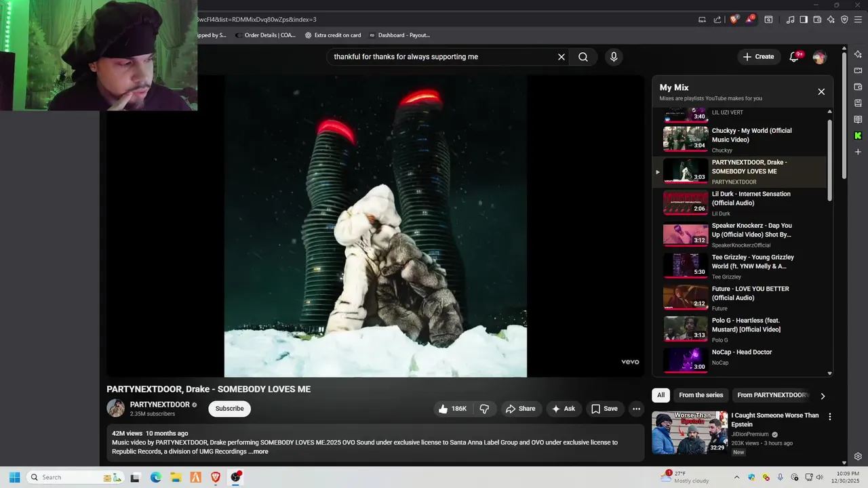Image resolution: width=868 pixels, height=488 pixels.
Task: Click the tab search icon in toolbar
Action: tap(768, 20)
